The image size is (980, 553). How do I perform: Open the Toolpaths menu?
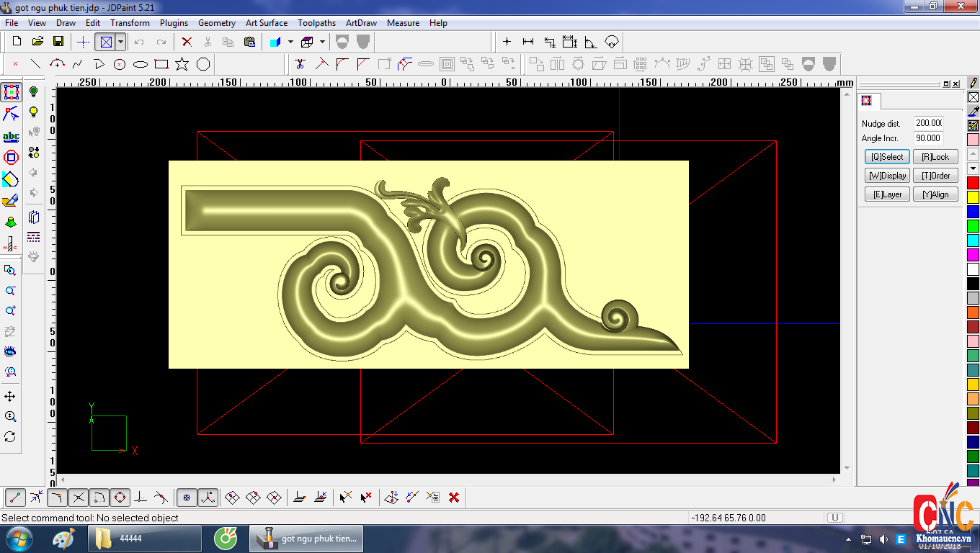[316, 23]
